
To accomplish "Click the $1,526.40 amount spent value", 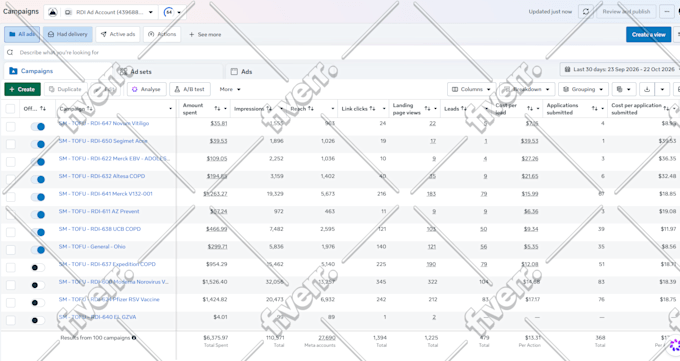I will (x=215, y=282).
